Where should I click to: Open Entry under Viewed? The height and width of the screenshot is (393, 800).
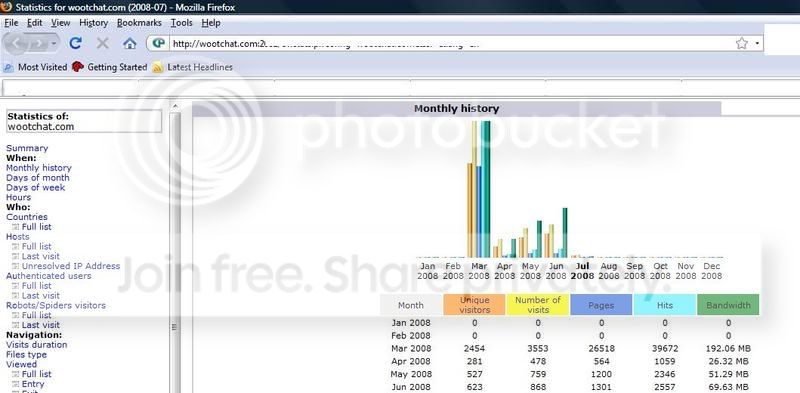point(33,384)
